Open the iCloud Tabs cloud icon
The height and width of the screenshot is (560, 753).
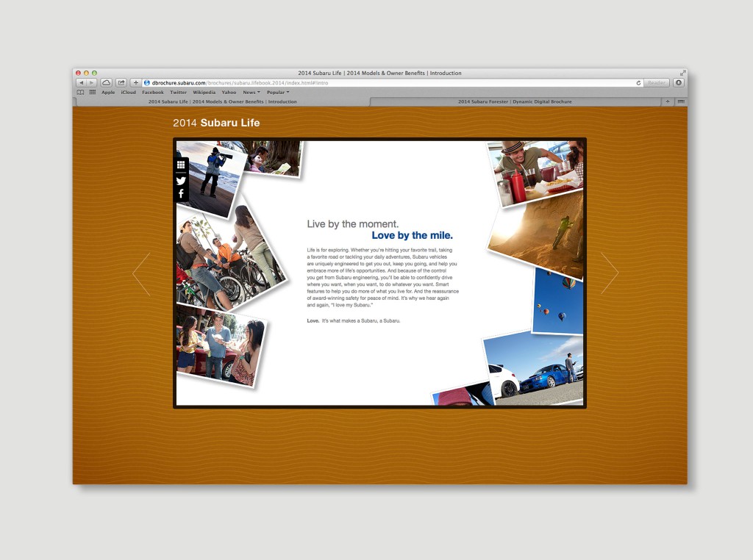pyautogui.click(x=106, y=83)
